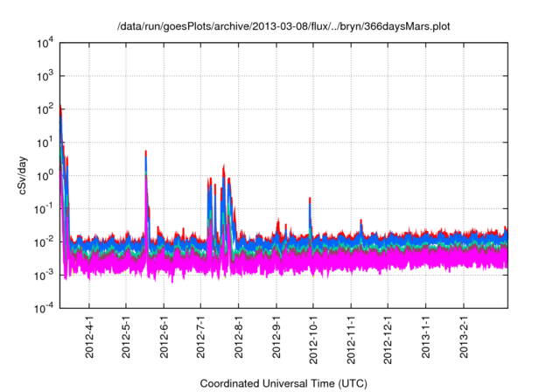Click the 2012-6-1 x-axis date label

pyautogui.click(x=164, y=338)
